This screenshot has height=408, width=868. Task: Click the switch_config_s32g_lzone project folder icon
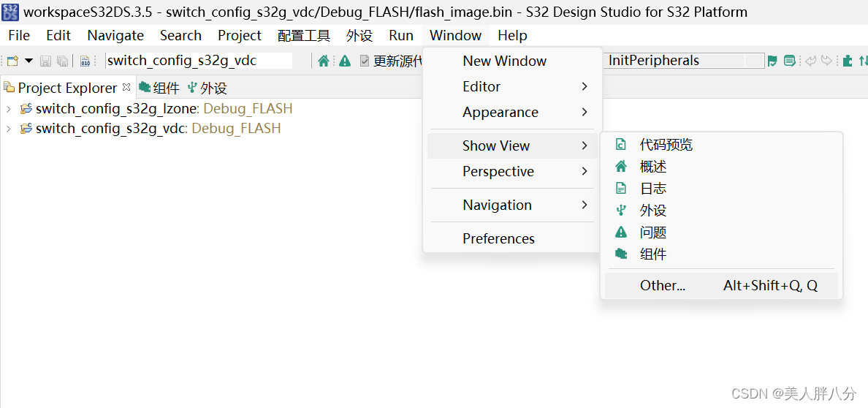26,109
